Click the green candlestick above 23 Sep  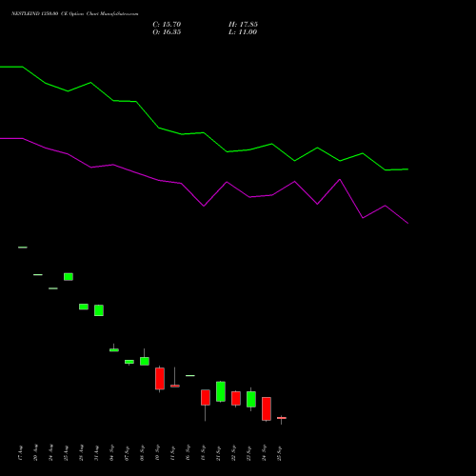coord(251,399)
